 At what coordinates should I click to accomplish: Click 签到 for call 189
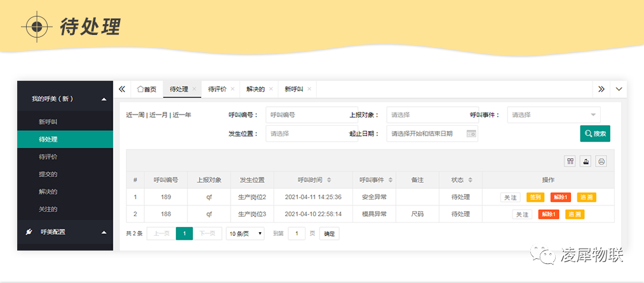tap(535, 197)
